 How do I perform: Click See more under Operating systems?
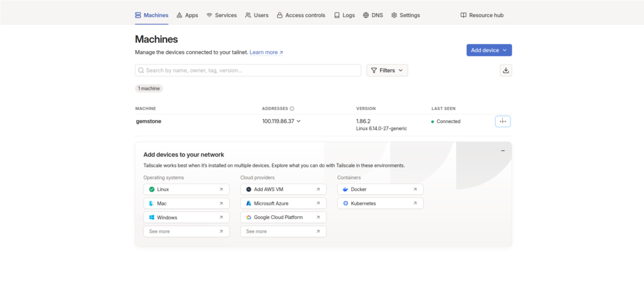(x=187, y=231)
